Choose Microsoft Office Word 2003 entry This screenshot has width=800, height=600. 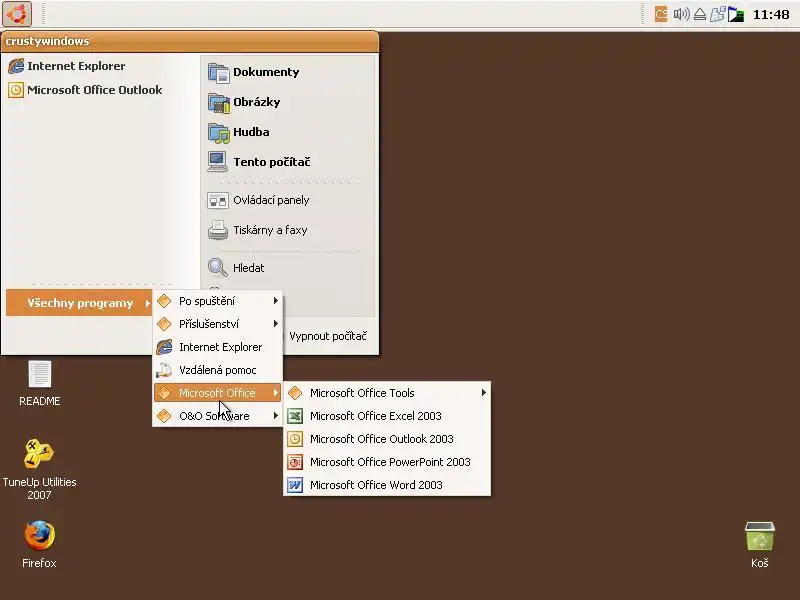387,485
